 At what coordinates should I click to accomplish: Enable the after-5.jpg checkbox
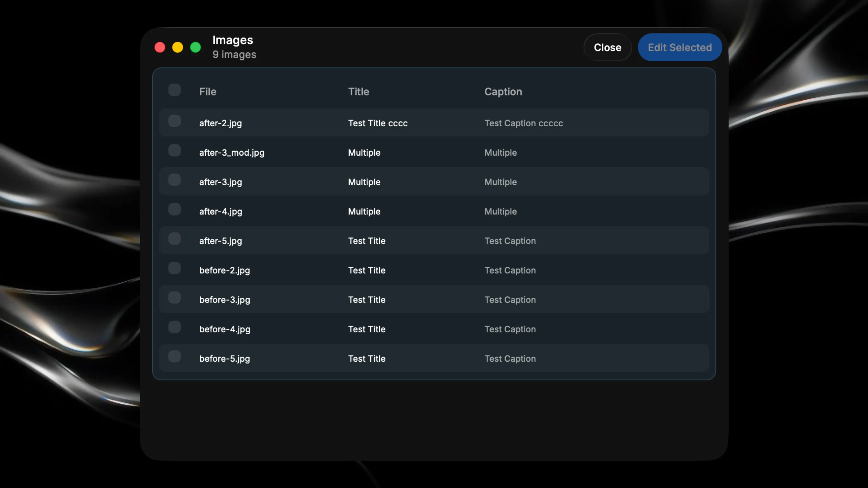tap(174, 239)
